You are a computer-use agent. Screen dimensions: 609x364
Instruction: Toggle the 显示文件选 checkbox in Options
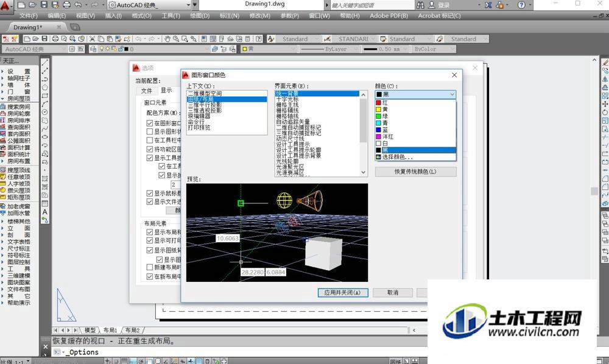150,201
